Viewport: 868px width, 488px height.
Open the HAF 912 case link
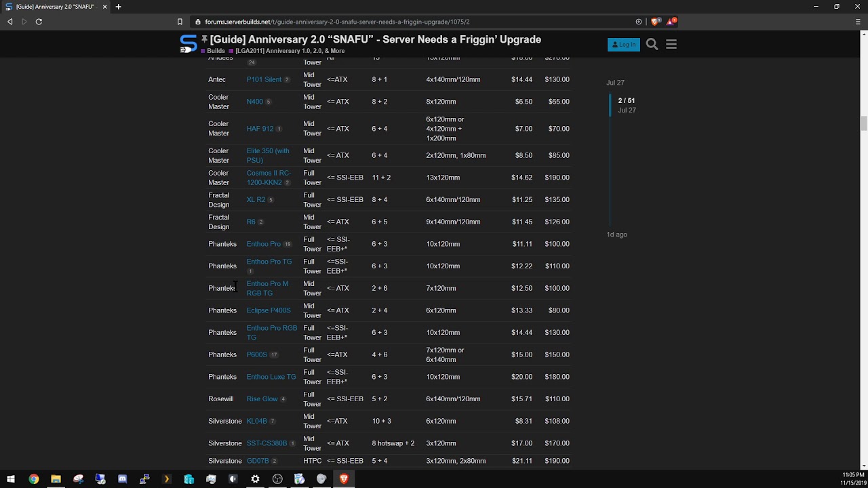[260, 129]
